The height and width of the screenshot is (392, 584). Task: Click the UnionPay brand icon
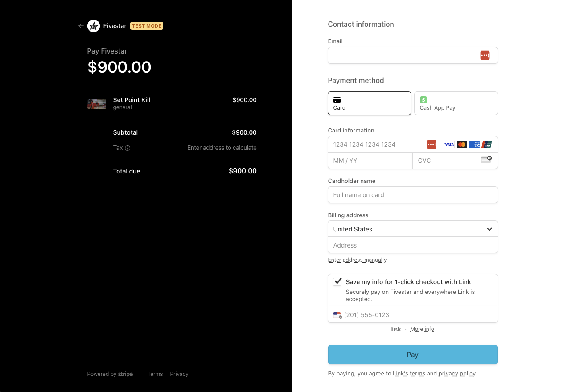(x=486, y=144)
